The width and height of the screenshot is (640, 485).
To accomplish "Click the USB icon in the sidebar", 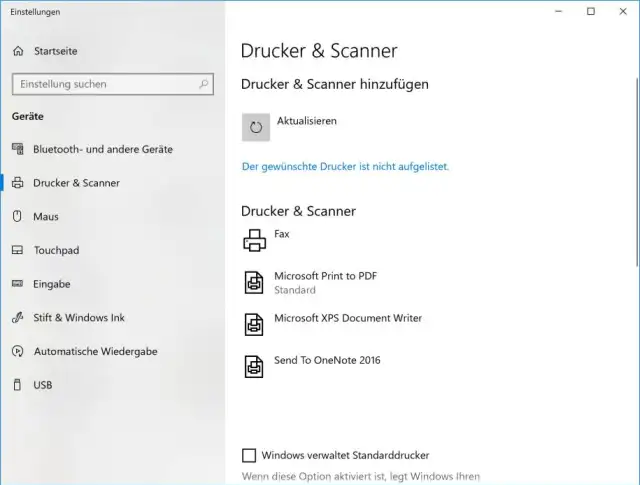I will click(17, 385).
